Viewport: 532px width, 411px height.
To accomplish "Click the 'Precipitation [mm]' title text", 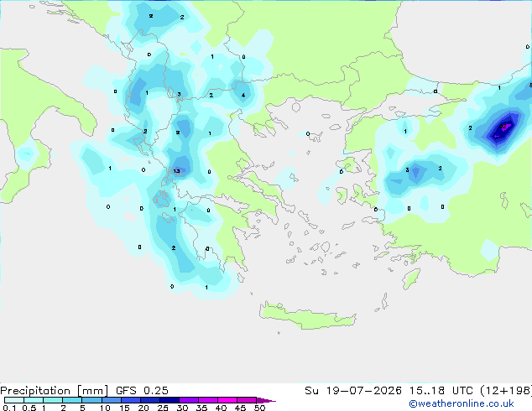I will coord(55,391).
